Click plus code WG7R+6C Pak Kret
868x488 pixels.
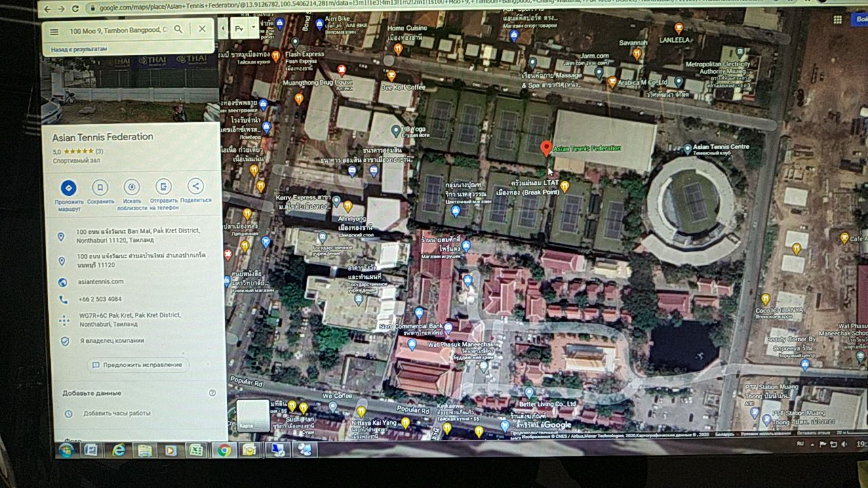tap(129, 319)
